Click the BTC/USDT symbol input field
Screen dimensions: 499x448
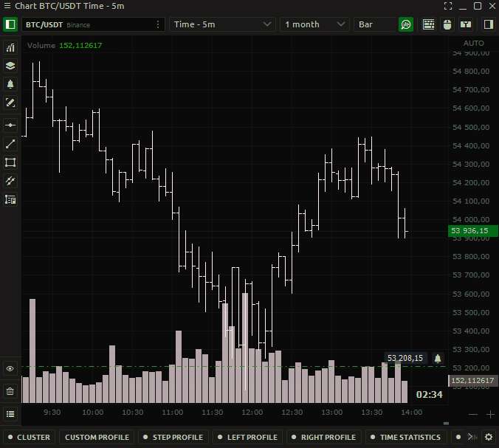pos(89,24)
